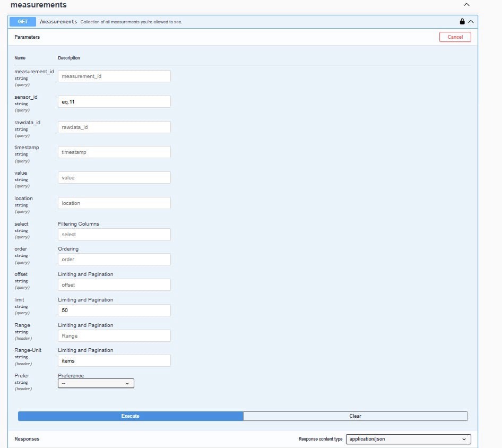Select the rawdata_id text box
The height and width of the screenshot is (448, 502).
pos(114,127)
